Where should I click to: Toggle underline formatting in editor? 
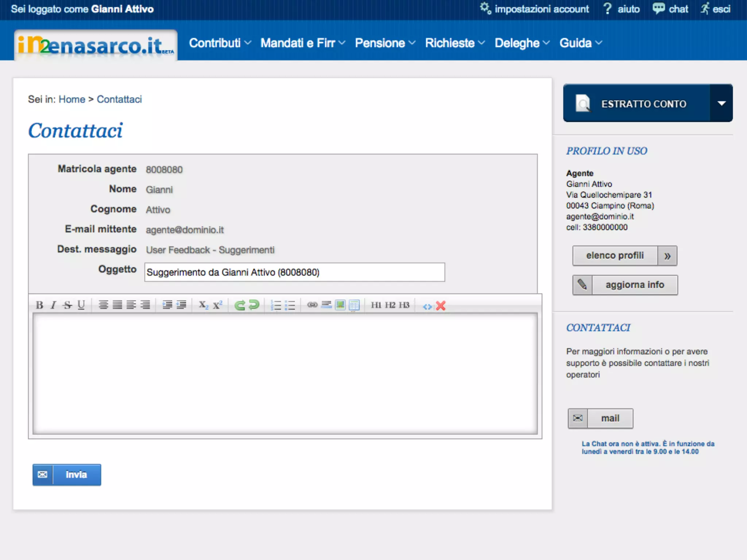click(x=81, y=305)
